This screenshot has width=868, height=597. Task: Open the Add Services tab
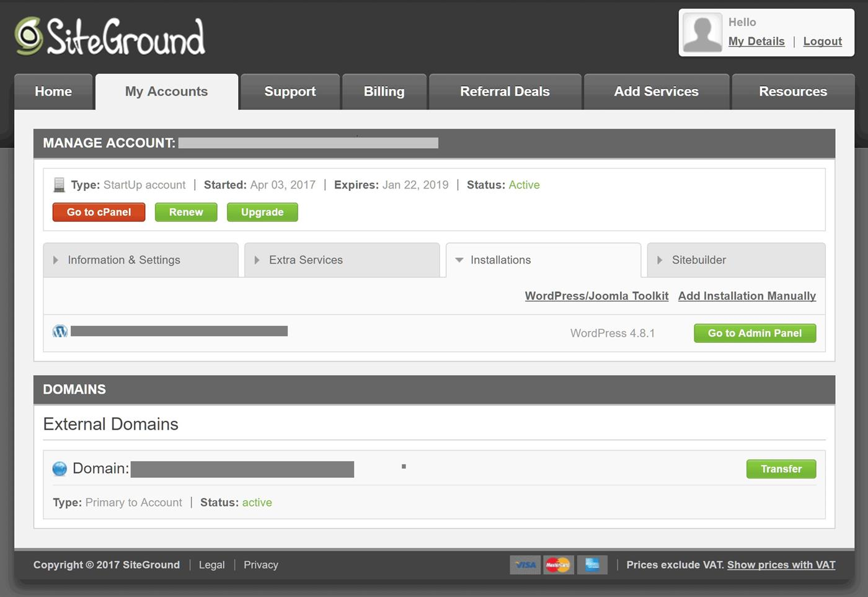(657, 92)
